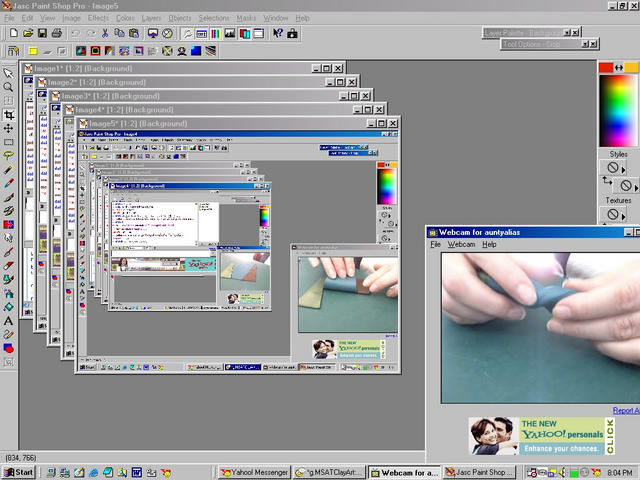The height and width of the screenshot is (480, 640).
Task: Switch to Yahoo! Messenger taskbar button
Action: [254, 472]
